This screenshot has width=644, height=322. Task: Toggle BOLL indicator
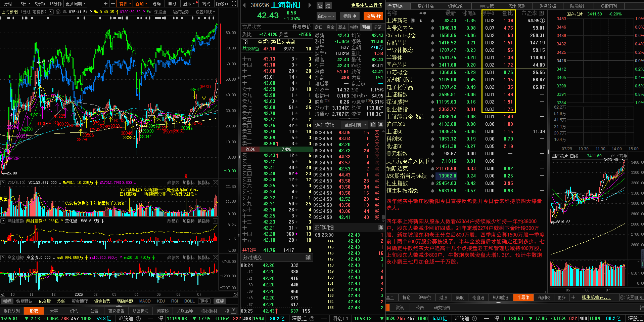pos(189,301)
